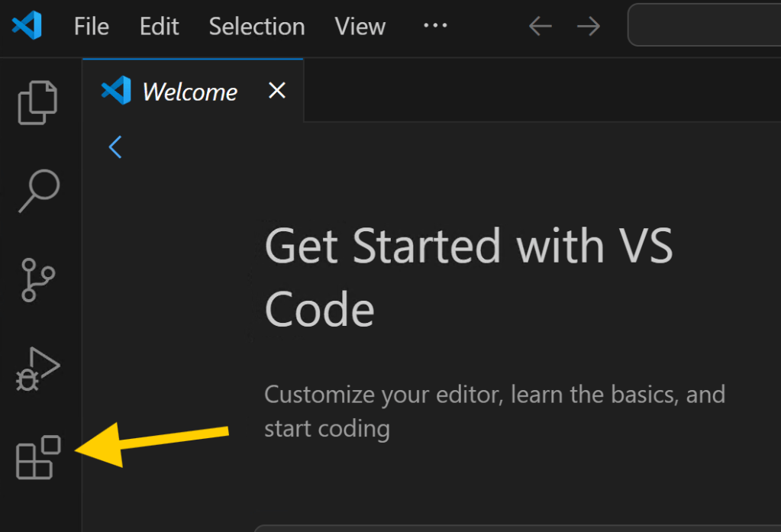Open the Selection menu
This screenshot has width=781, height=532.
click(257, 27)
